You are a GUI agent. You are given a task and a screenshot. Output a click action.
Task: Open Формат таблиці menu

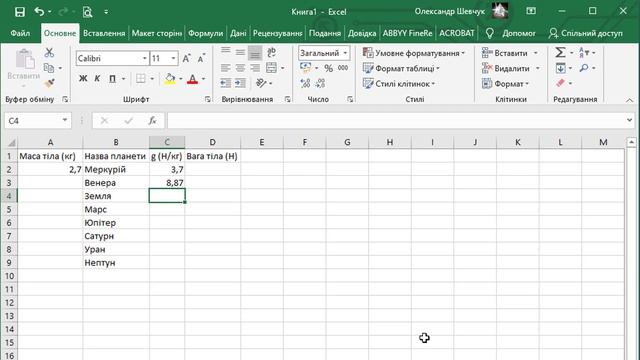[x=401, y=68]
